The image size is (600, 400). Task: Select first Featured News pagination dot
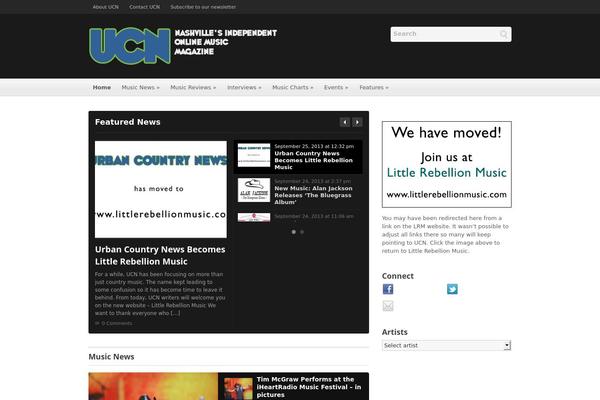293,232
